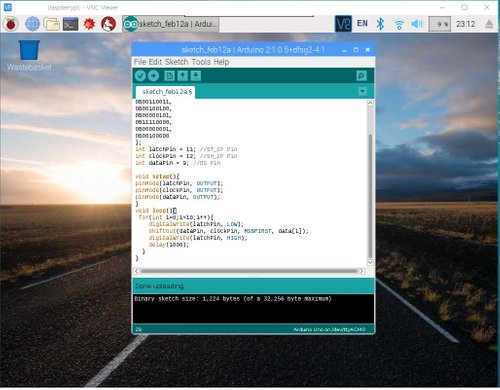The height and width of the screenshot is (390, 500).
Task: Click the volume speaker tray icon
Action: (x=417, y=24)
